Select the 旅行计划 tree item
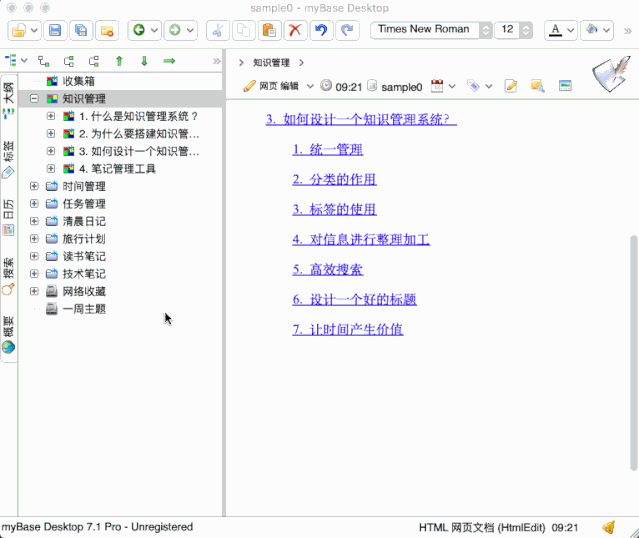This screenshot has width=639, height=538. [84, 239]
